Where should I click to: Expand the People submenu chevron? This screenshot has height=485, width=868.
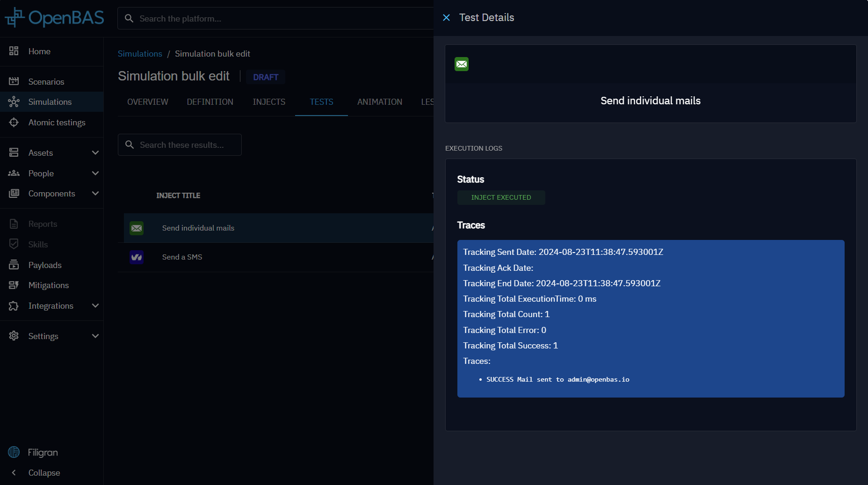(x=95, y=174)
